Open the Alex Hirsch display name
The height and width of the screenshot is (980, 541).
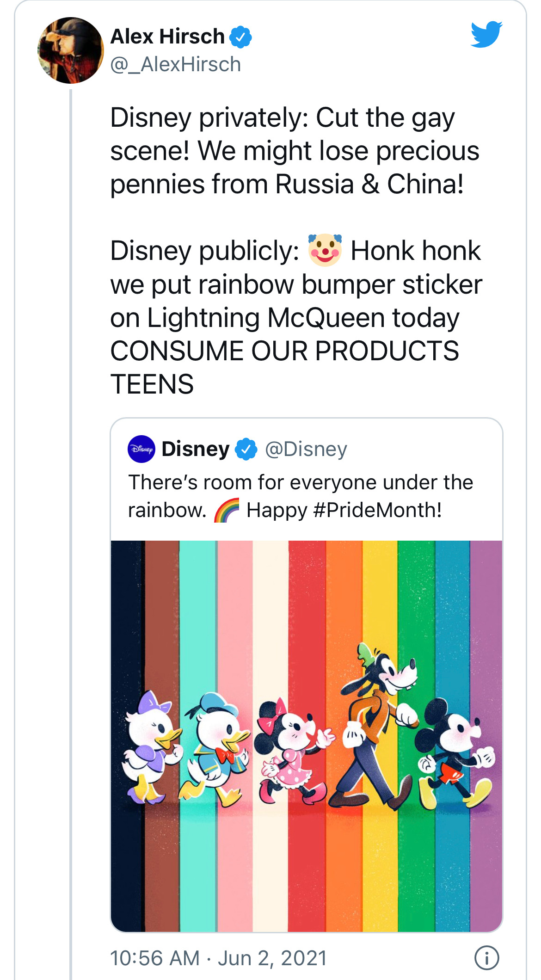[167, 37]
